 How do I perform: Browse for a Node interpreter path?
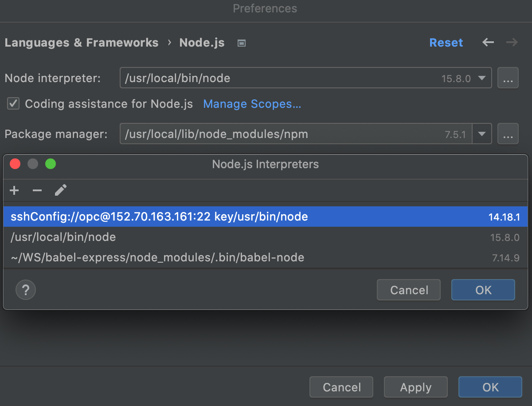pos(508,78)
